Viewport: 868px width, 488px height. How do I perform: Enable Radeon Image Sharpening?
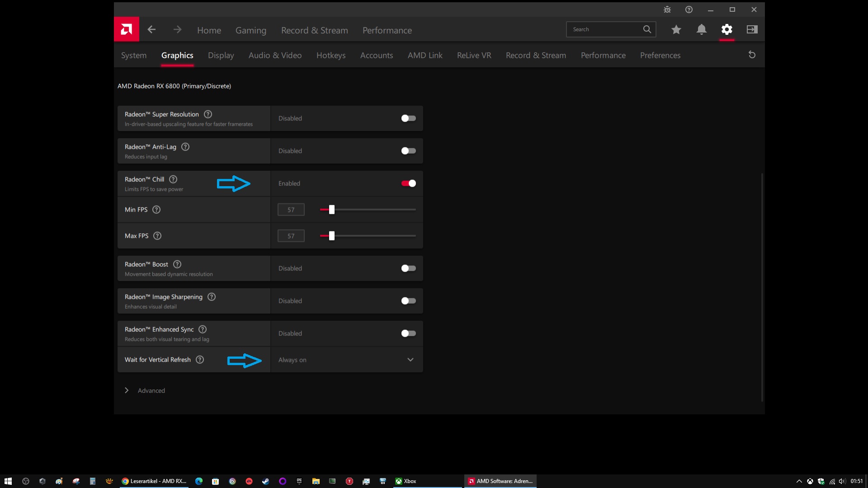(x=408, y=301)
